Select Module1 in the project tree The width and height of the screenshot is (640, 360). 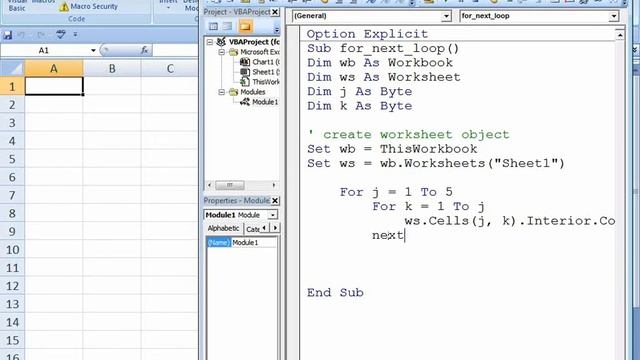pos(265,102)
